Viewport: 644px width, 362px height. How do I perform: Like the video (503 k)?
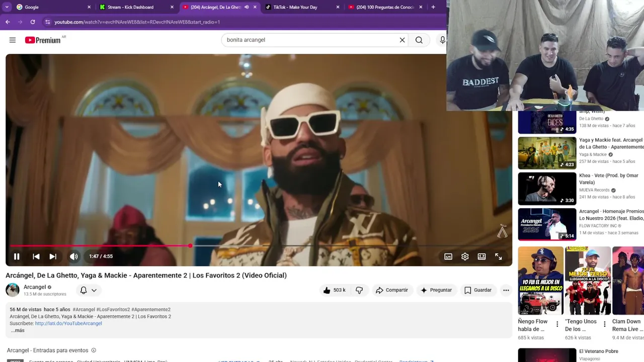click(334, 290)
